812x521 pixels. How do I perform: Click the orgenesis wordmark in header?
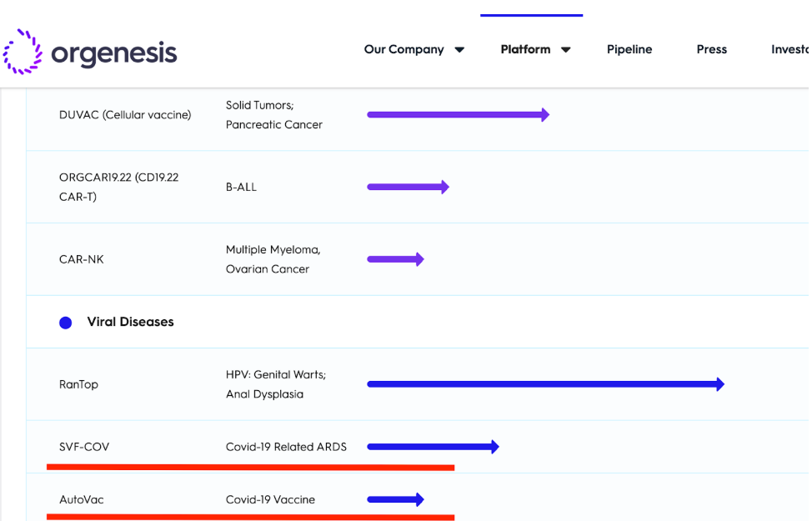click(114, 54)
